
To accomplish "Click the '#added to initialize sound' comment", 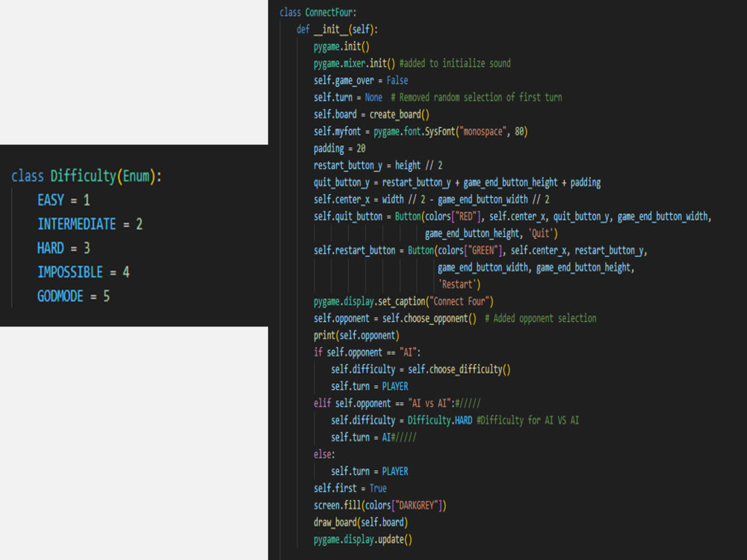I will pyautogui.click(x=455, y=63).
